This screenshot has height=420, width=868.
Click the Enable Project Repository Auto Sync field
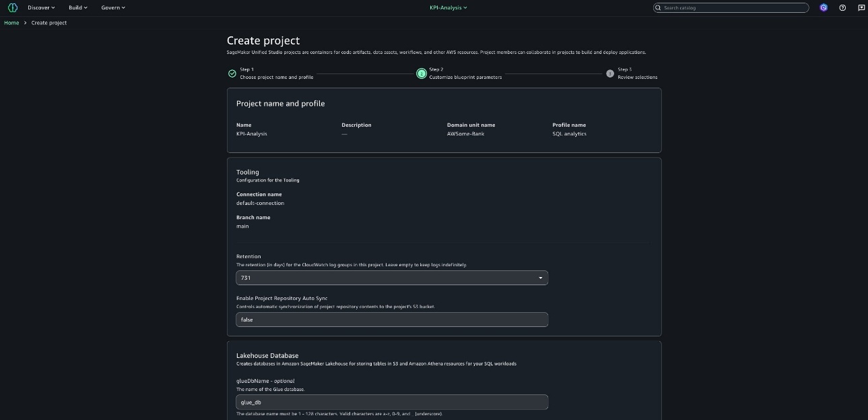(x=392, y=320)
